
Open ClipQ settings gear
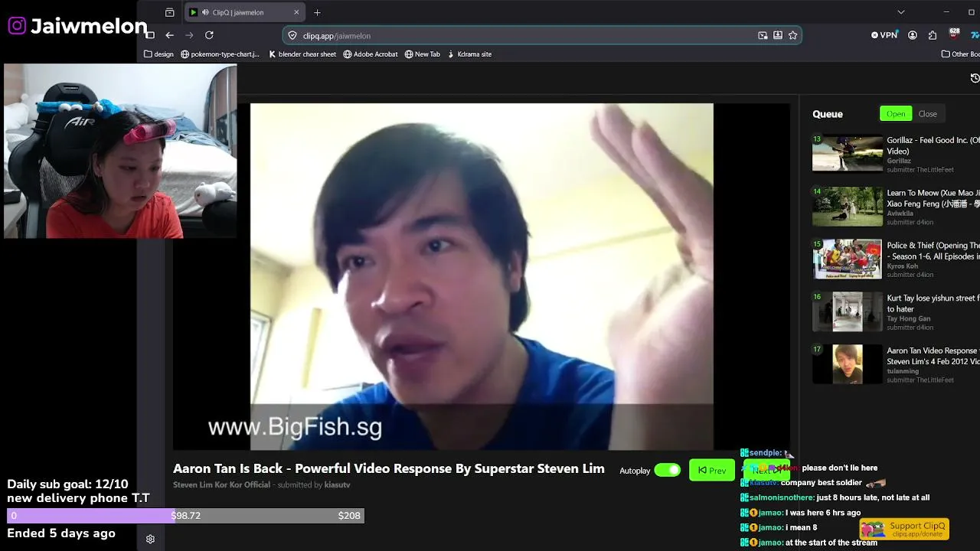point(150,539)
